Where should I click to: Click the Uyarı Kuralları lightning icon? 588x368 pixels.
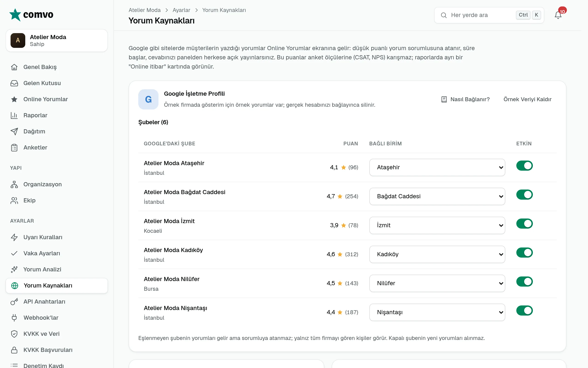pyautogui.click(x=14, y=237)
